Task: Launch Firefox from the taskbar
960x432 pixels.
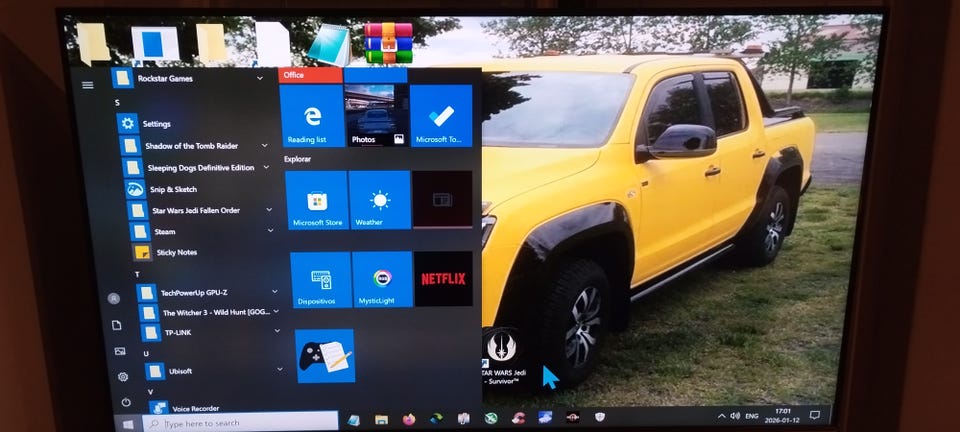Action: (x=409, y=420)
